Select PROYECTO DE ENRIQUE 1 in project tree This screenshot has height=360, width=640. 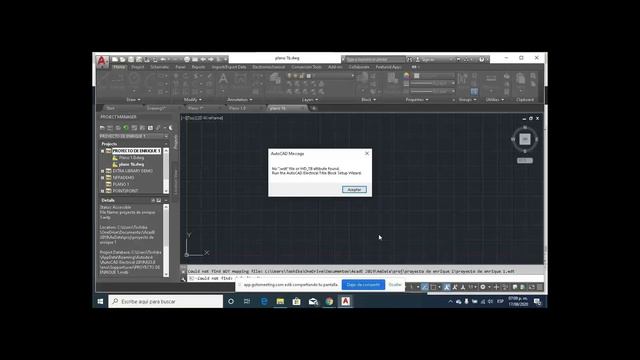pos(136,151)
